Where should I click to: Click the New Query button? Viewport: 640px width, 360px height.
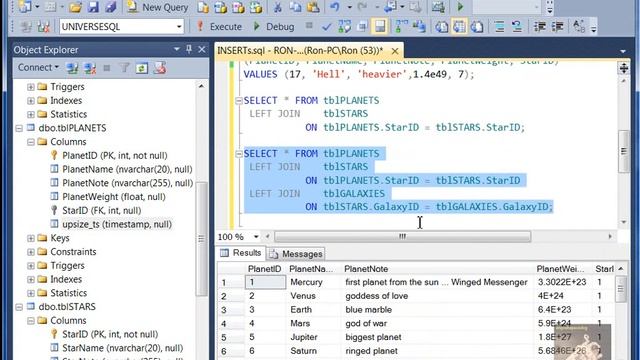[x=158, y=7]
